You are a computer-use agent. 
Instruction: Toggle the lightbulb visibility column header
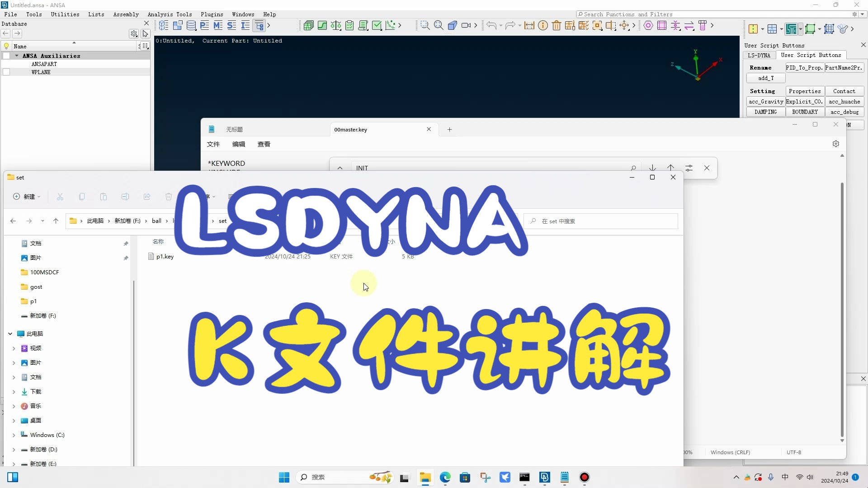pos(6,46)
